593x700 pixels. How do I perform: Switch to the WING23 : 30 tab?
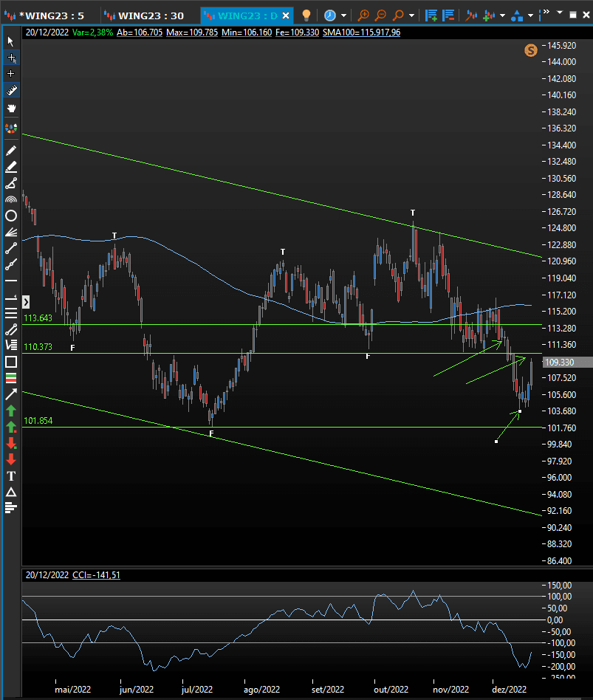[144, 16]
